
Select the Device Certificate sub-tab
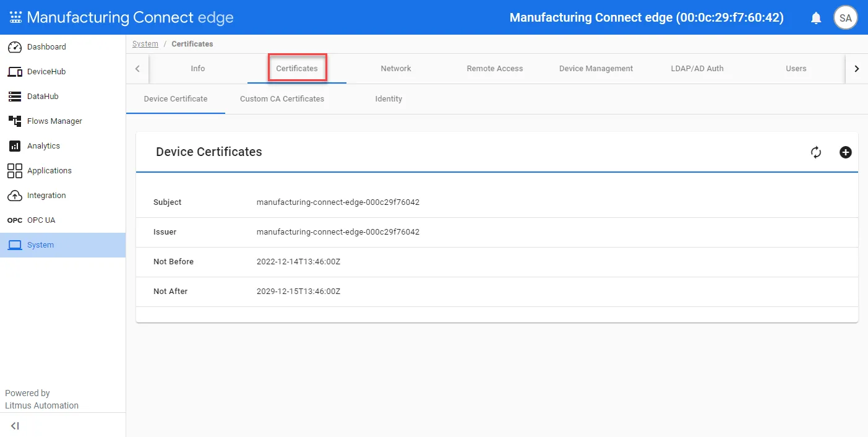[176, 99]
